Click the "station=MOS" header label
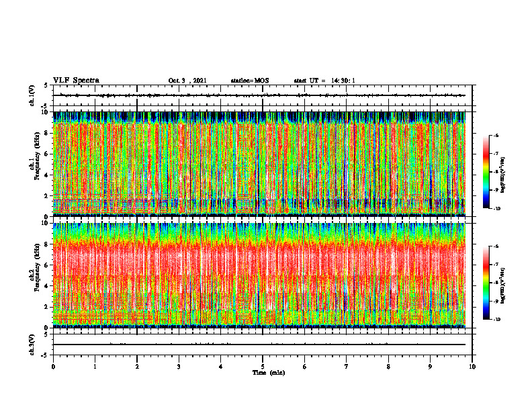 click(250, 81)
